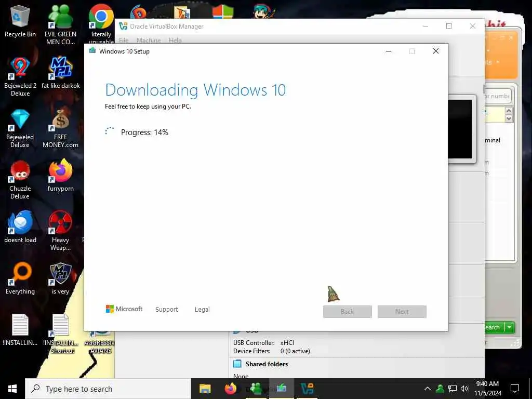Show hidden system tray icons
Screen dimensions: 532x399
428,389
